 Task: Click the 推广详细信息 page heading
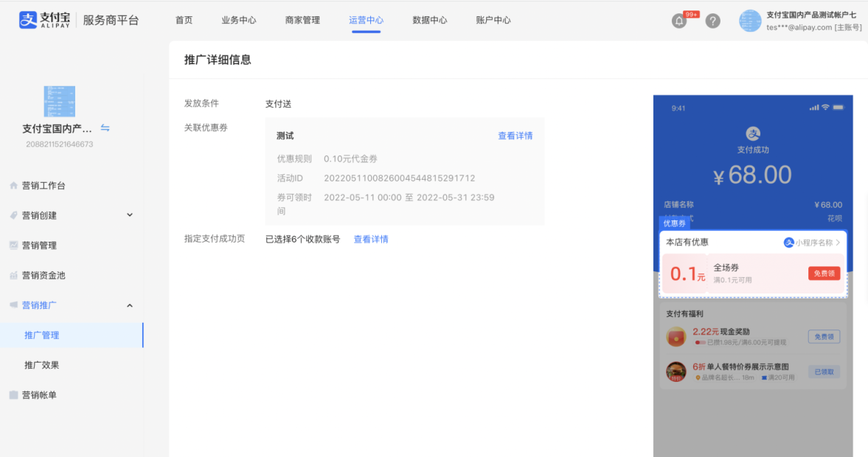click(x=218, y=60)
